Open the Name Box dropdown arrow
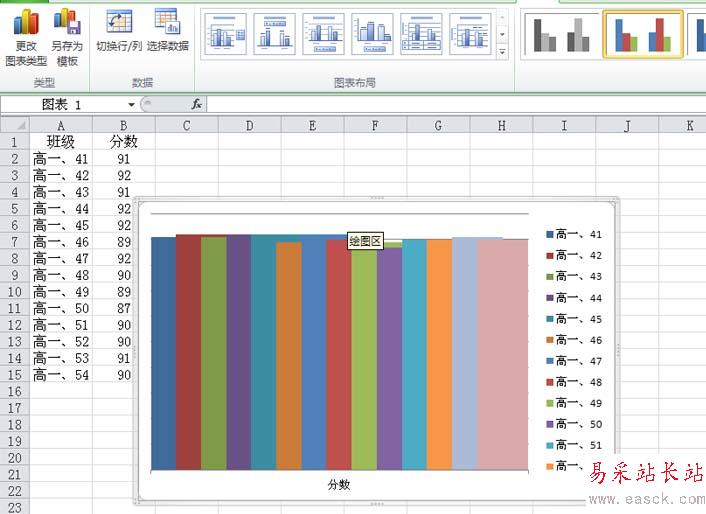The image size is (706, 514). click(131, 105)
